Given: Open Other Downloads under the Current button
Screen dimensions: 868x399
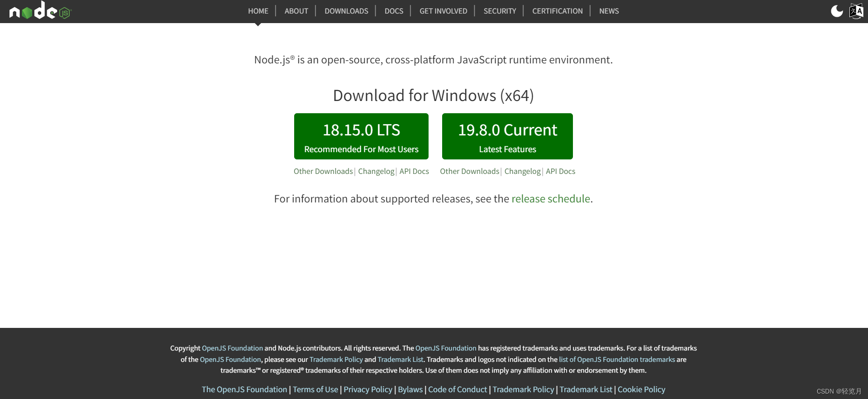Looking at the screenshot, I should coord(469,171).
